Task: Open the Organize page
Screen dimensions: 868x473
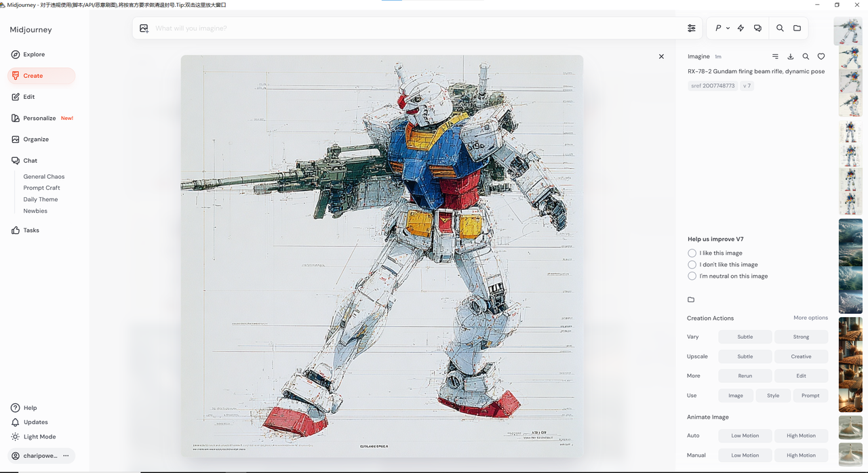Action: click(30, 139)
